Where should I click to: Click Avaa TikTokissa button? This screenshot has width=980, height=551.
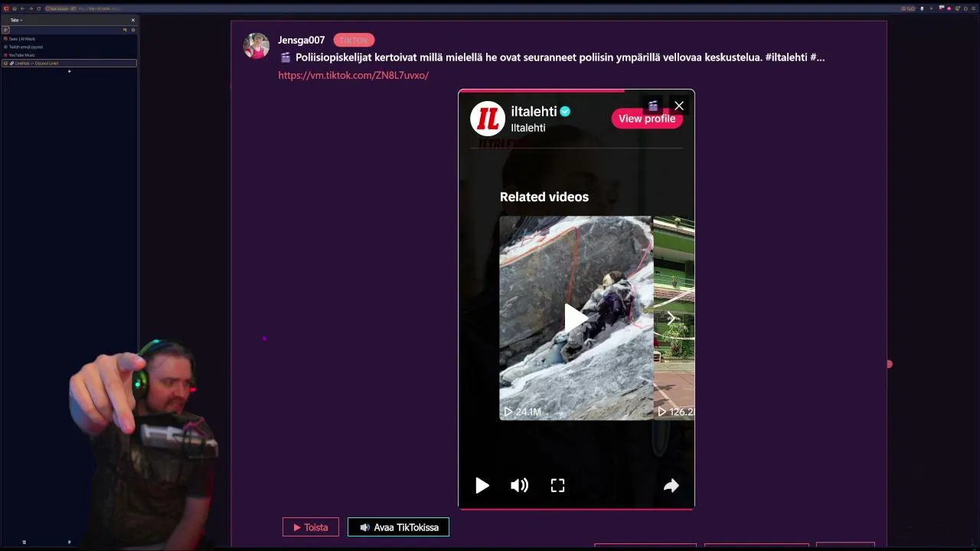(398, 527)
